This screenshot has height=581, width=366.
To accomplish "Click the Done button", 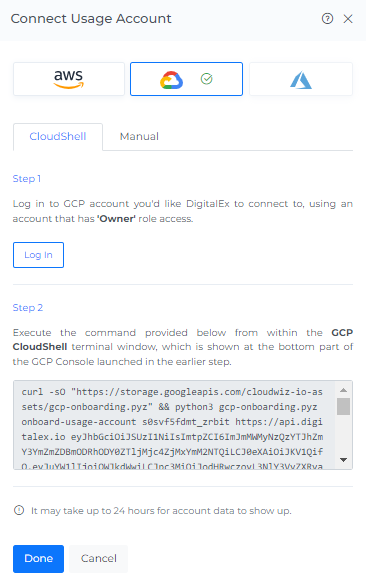I will (x=39, y=558).
